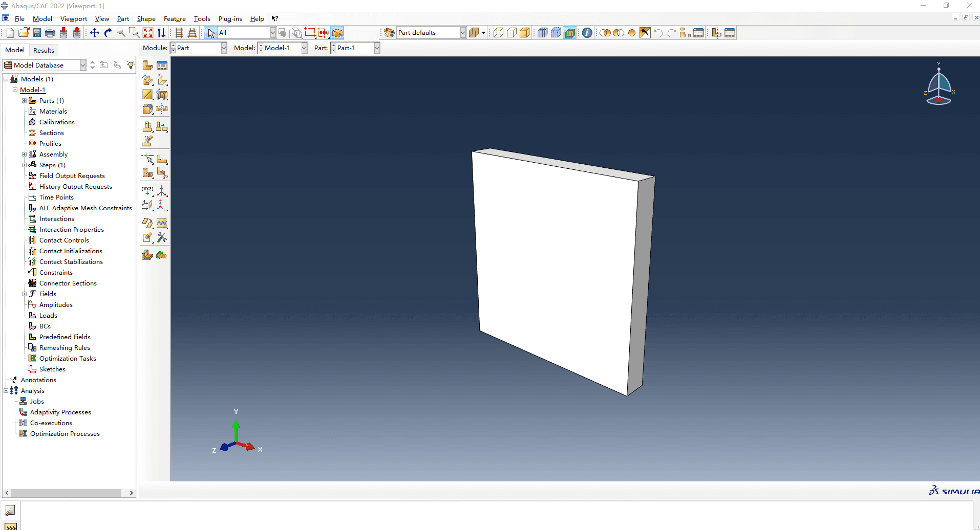Select the Create Mirror tool

162,108
